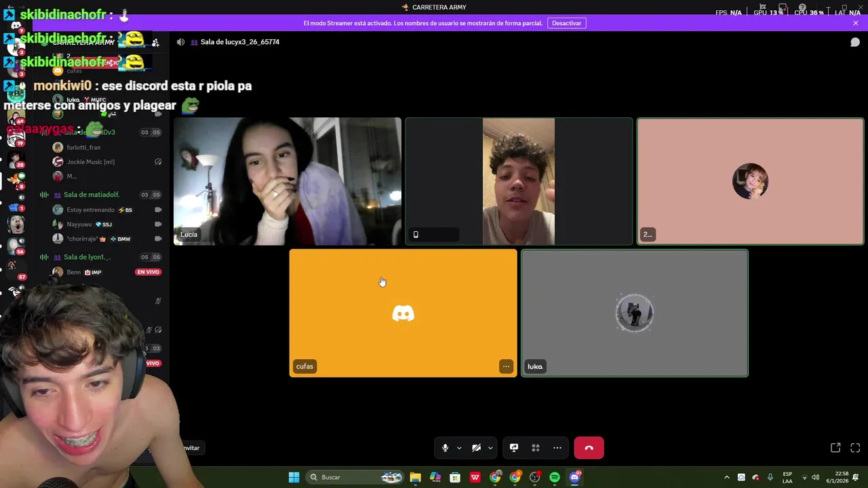Select Jockie Music [m!] bot entry
Screen dimensions: 868x488
pyautogui.click(x=91, y=162)
